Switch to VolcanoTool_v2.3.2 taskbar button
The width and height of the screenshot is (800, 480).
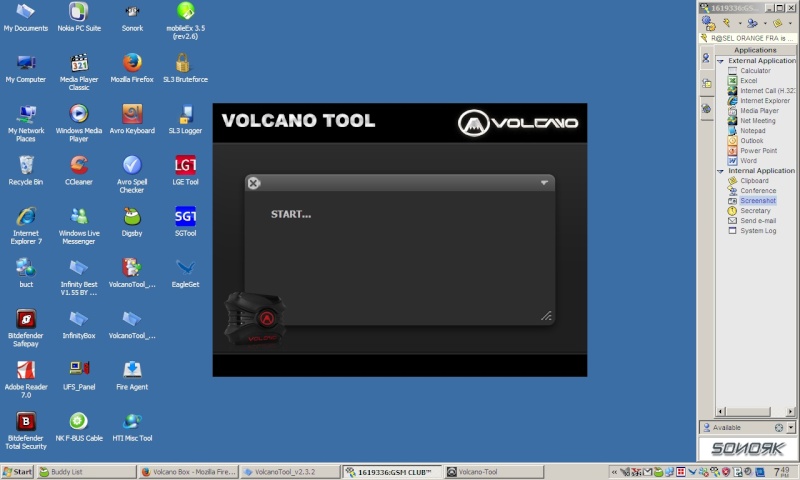pos(290,472)
